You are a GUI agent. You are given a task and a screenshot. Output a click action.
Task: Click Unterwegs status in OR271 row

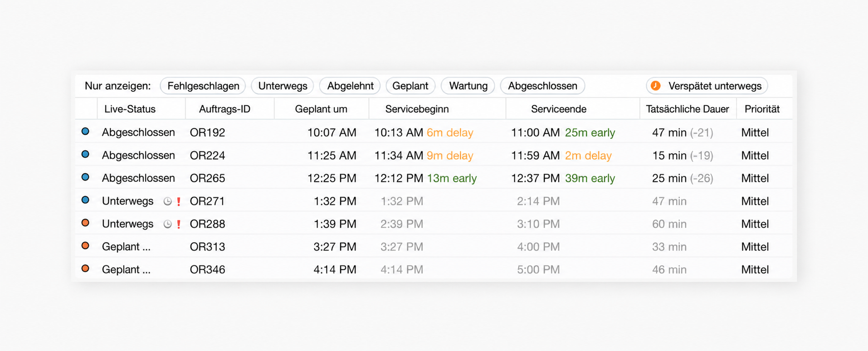[x=127, y=201]
